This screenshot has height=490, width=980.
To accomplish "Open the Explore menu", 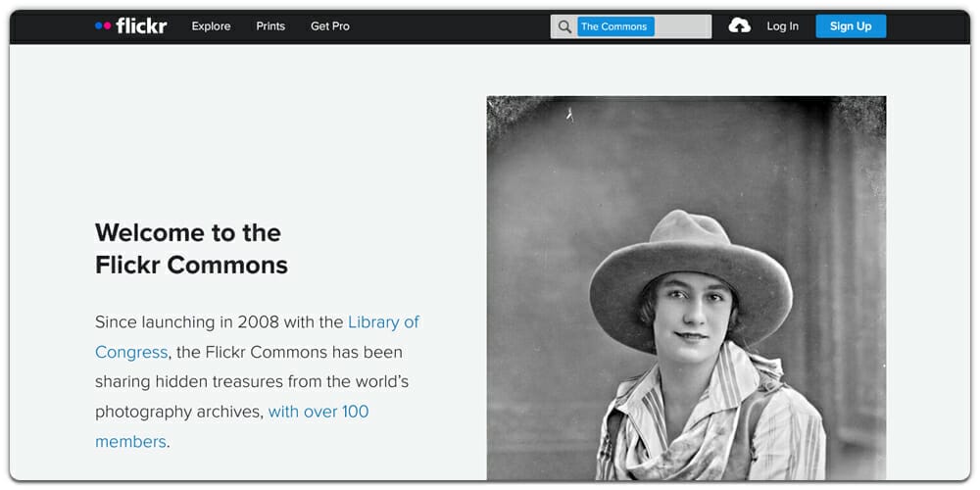I will (x=212, y=26).
